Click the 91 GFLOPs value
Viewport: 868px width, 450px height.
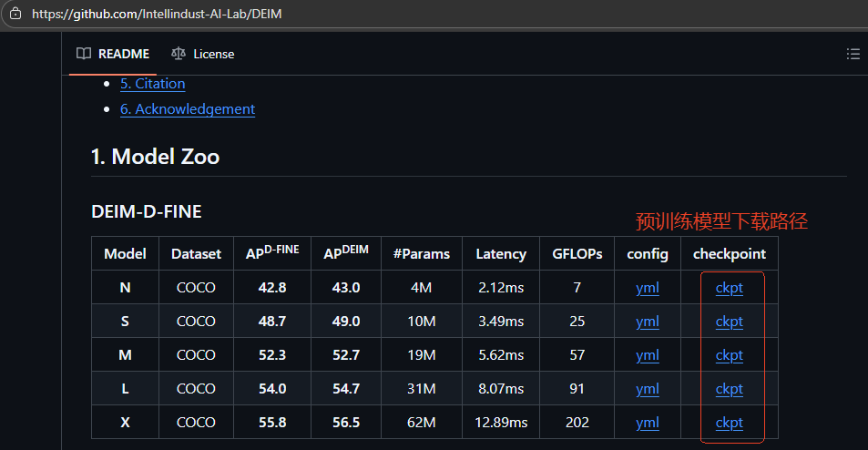(x=577, y=389)
